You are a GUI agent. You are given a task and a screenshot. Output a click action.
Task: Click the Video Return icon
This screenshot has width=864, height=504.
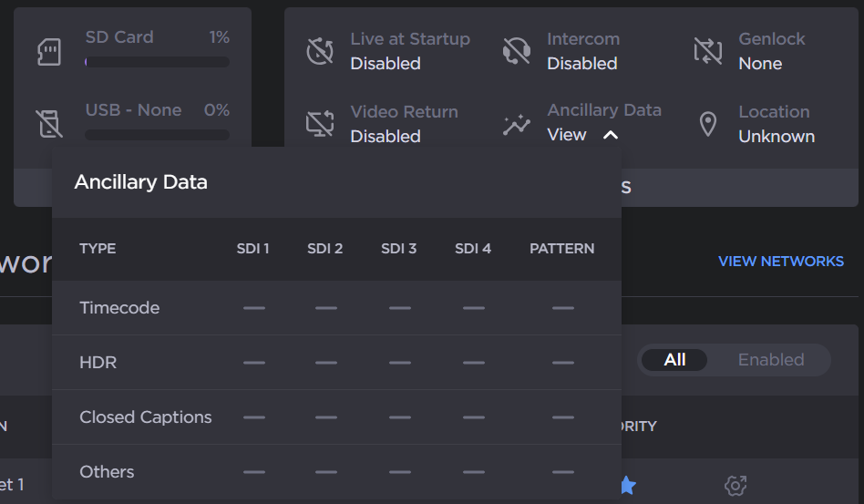(320, 124)
